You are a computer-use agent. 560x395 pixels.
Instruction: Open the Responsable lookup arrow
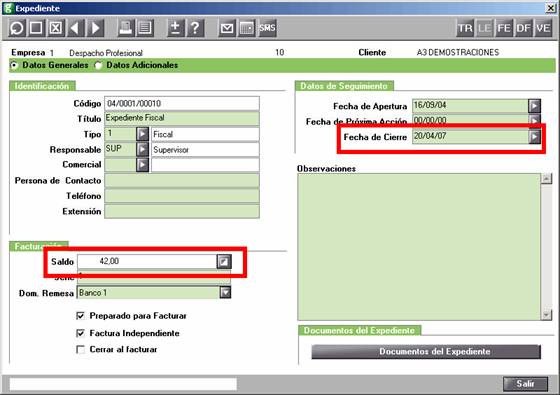tap(142, 149)
